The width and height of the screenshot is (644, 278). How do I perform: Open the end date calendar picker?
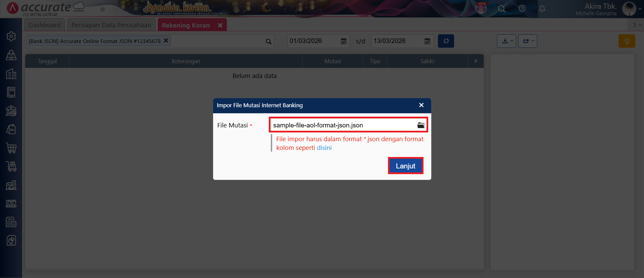click(x=427, y=41)
